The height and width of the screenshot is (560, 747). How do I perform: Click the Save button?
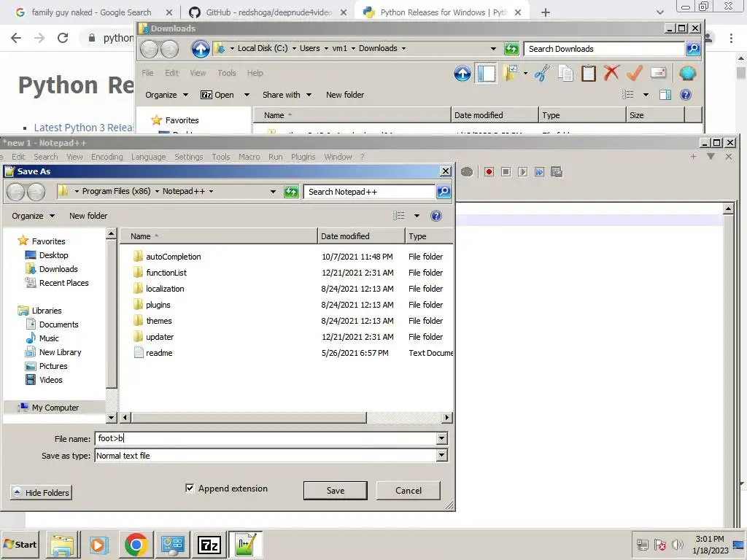point(336,491)
